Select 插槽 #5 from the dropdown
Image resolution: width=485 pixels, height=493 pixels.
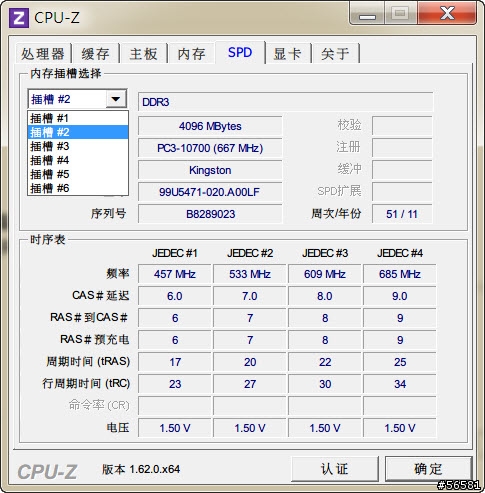click(78, 174)
